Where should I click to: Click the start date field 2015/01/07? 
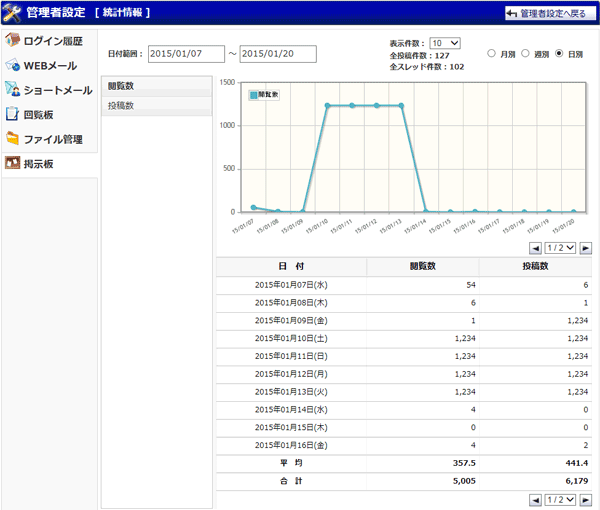tap(186, 54)
